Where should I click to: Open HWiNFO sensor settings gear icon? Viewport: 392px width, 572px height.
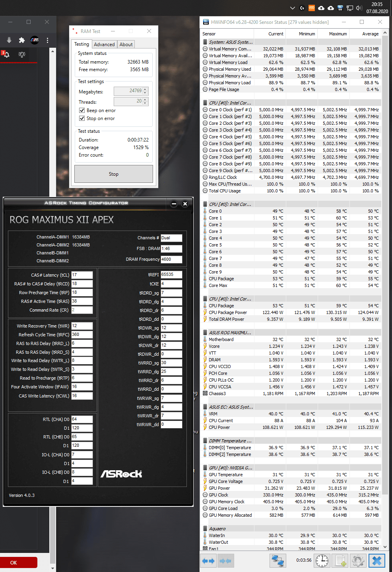point(358,561)
